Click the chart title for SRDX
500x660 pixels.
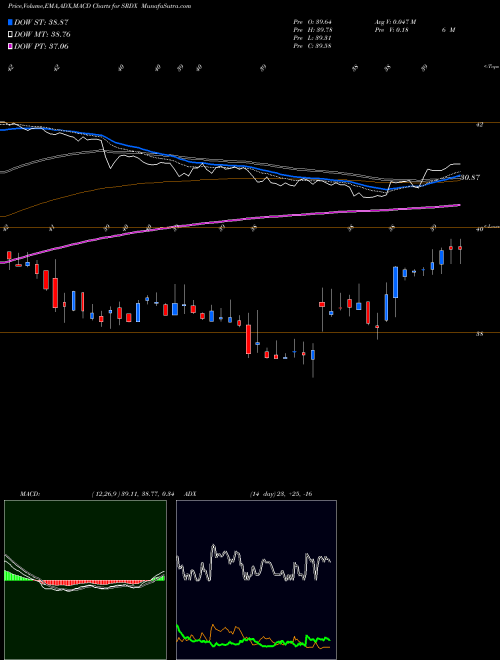point(99,6)
